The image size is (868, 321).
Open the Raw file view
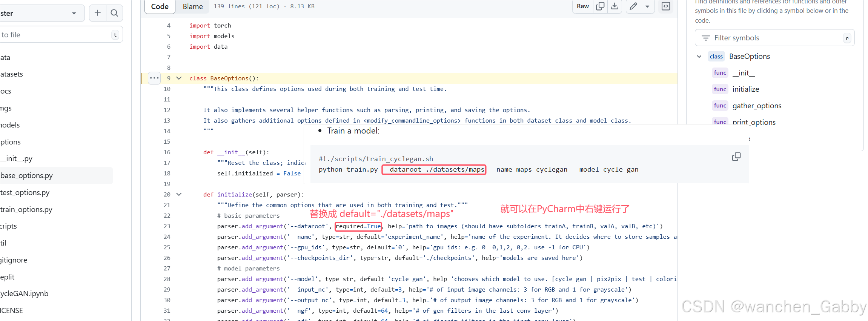click(582, 6)
